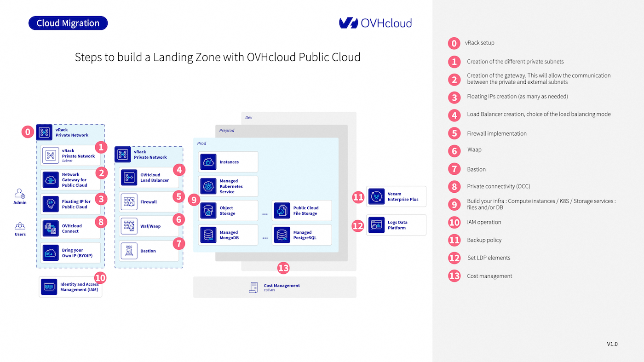
Task: Click the Managed Kubernetes Service icon
Action: tap(208, 186)
